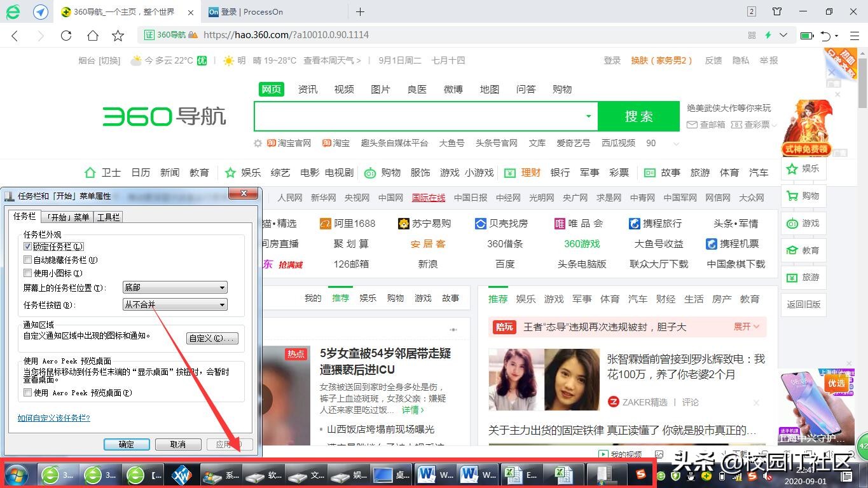
Task: Open the system control panel taskbar button
Action: coord(221,475)
